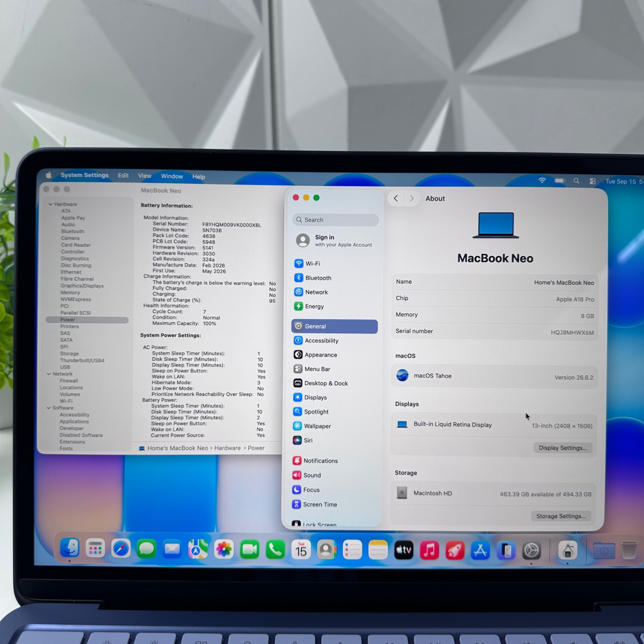Open Accessibility settings pane
644x644 pixels.
[316, 341]
